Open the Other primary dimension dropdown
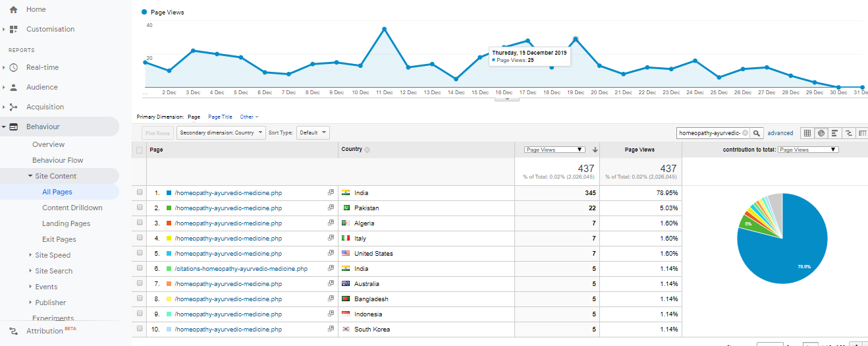 tap(249, 117)
